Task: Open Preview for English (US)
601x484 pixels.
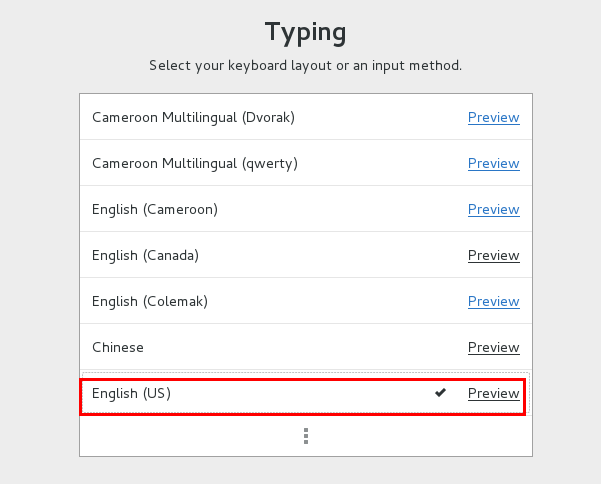Action: click(494, 393)
